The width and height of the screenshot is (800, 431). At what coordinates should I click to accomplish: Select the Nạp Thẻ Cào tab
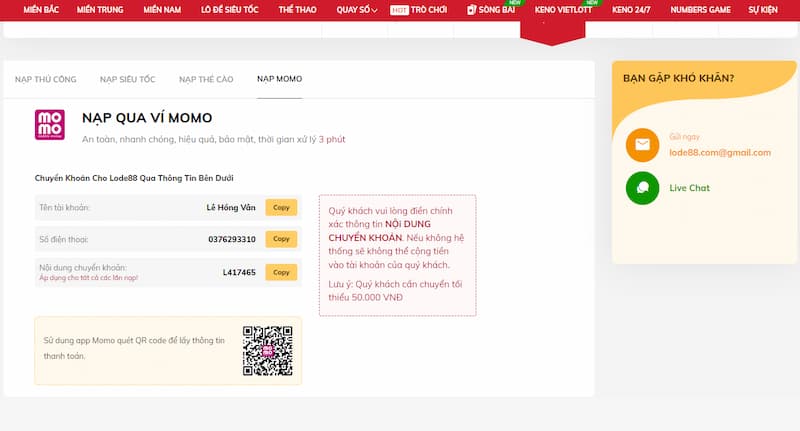[206, 78]
